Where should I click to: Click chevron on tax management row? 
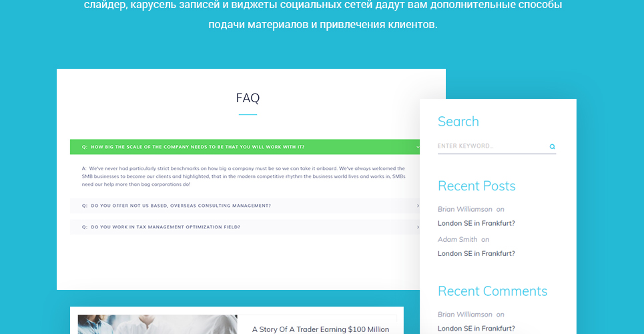[x=418, y=227]
